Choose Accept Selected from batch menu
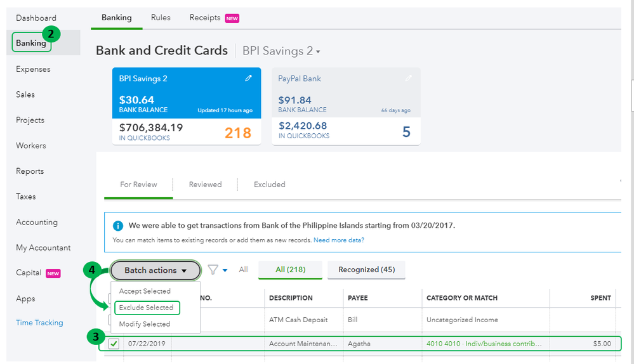The width and height of the screenshot is (634, 364). tap(145, 291)
